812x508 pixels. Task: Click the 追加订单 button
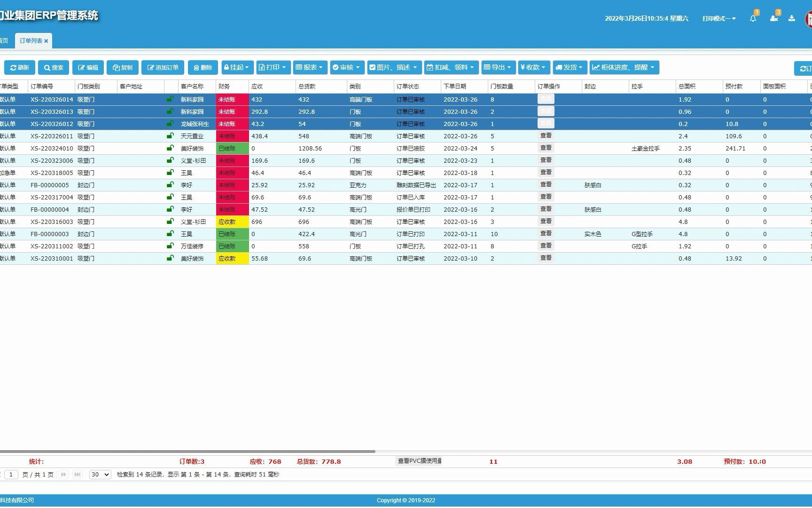pyautogui.click(x=163, y=67)
